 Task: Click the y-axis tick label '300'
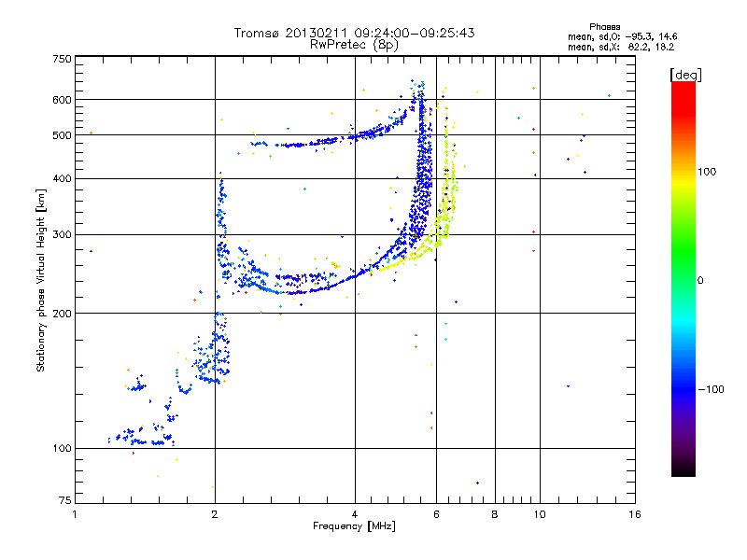pyautogui.click(x=62, y=235)
